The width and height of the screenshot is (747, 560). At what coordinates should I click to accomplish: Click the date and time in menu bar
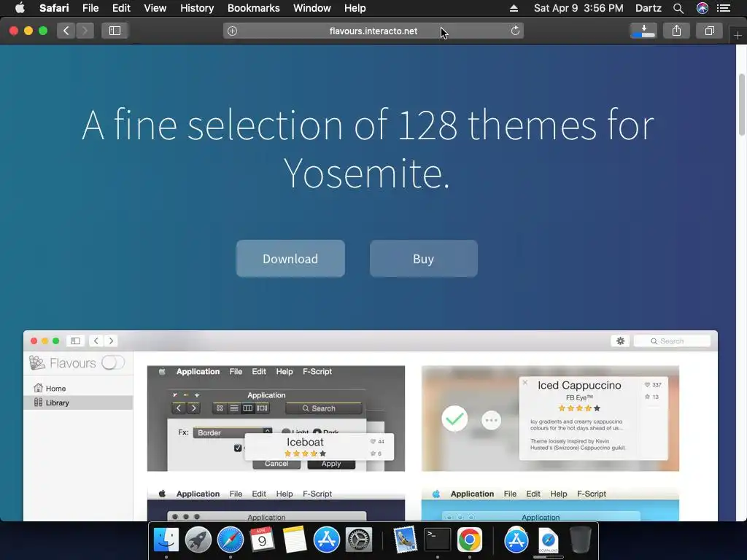pos(578,8)
